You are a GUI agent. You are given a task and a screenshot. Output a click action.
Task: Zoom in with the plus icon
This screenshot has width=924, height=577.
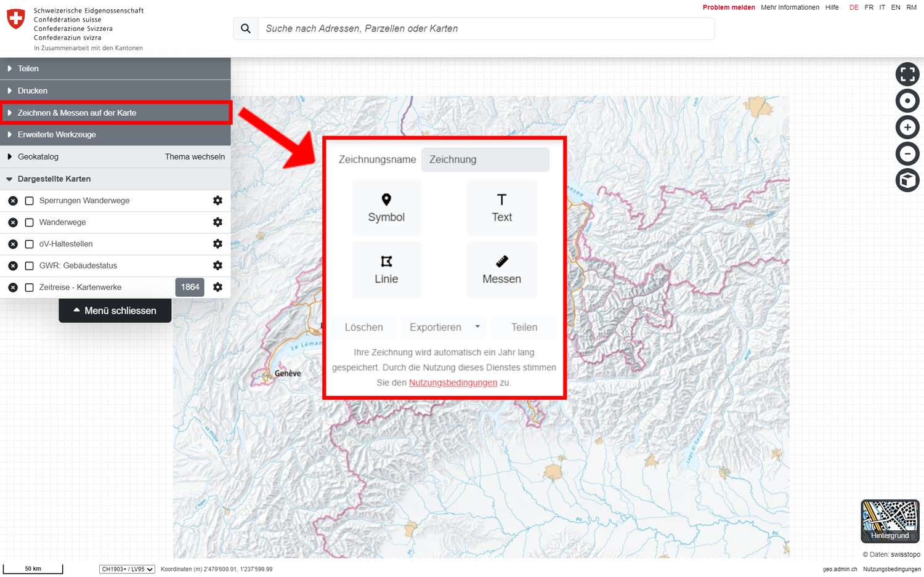[907, 127]
